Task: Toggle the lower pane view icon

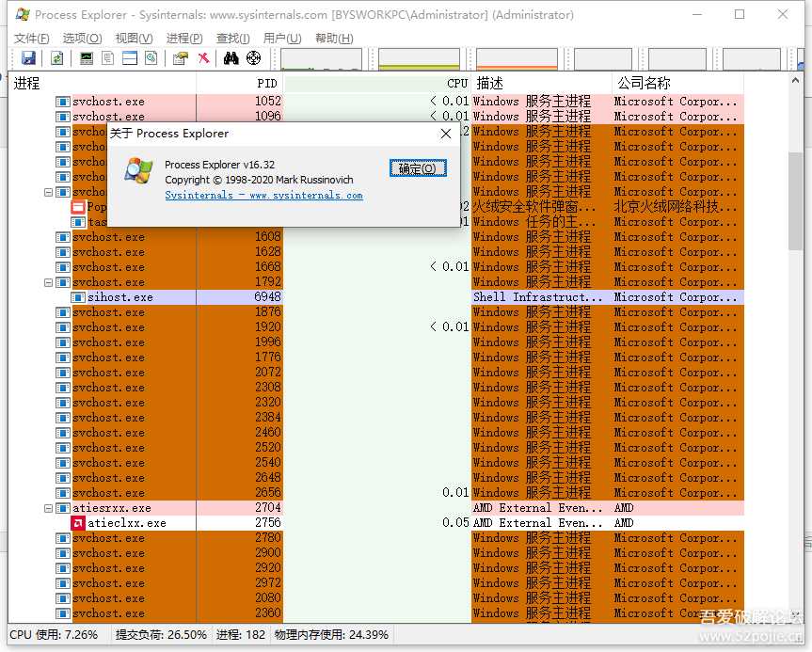Action: [x=130, y=58]
